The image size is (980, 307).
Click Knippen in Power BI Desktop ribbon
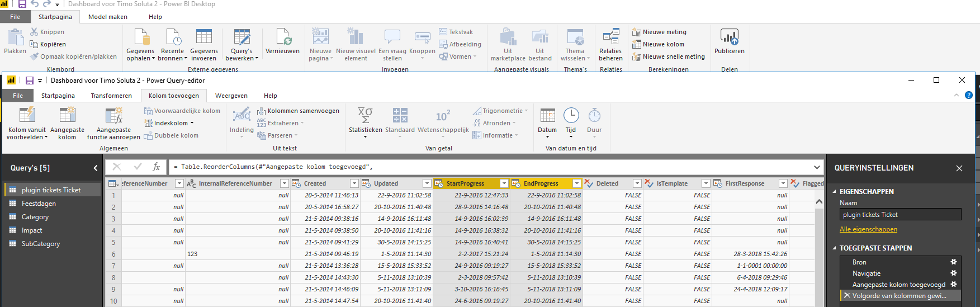[48, 32]
